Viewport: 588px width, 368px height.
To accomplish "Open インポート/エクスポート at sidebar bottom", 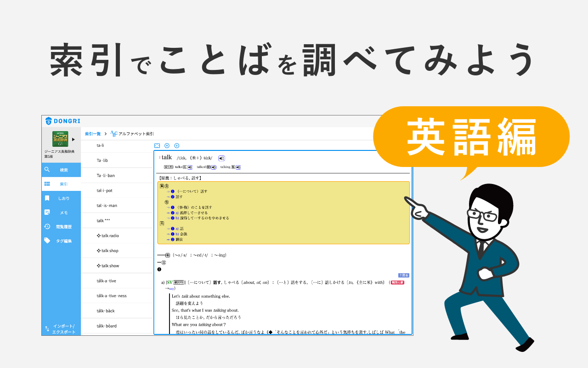I will tap(61, 329).
